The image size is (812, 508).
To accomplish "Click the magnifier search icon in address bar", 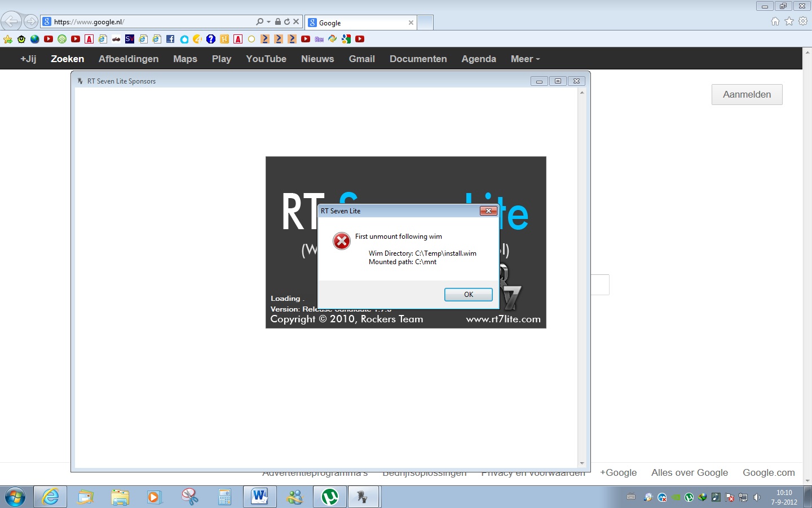I will pyautogui.click(x=259, y=22).
